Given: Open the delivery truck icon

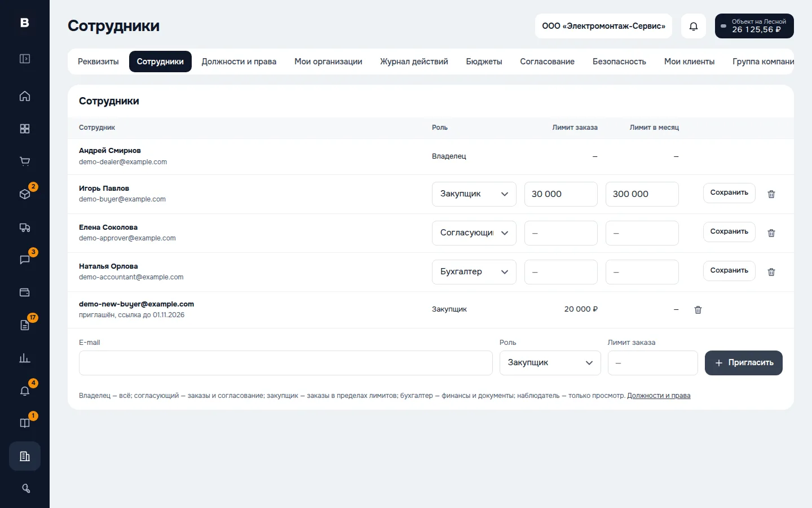Looking at the screenshot, I should tap(25, 227).
